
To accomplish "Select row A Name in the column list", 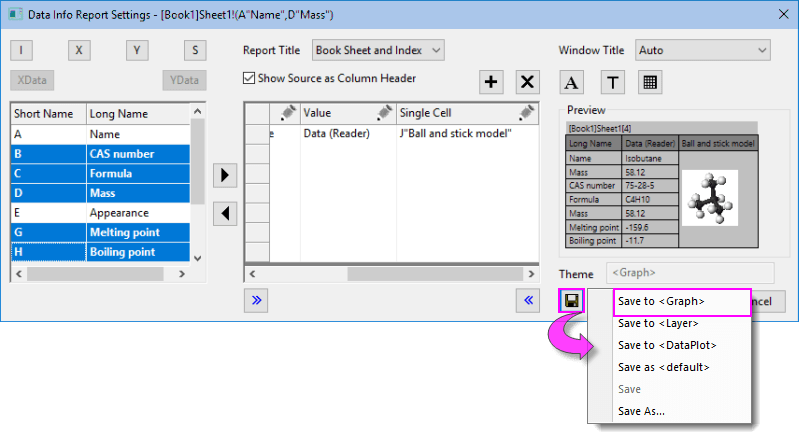I will coord(100,134).
